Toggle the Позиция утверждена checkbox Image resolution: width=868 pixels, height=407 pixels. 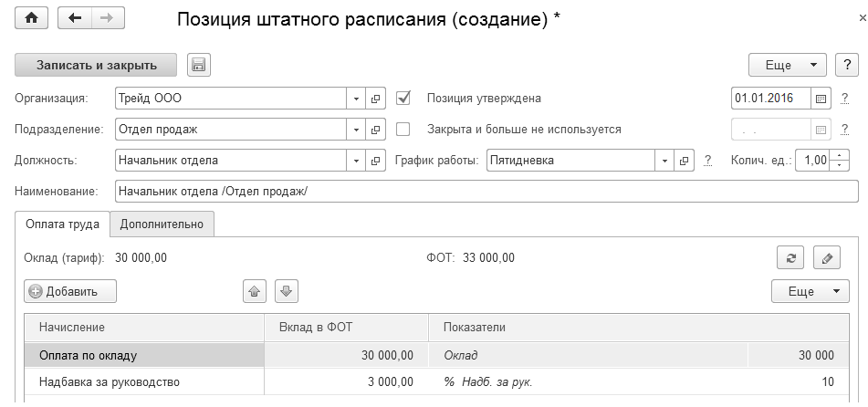(403, 98)
